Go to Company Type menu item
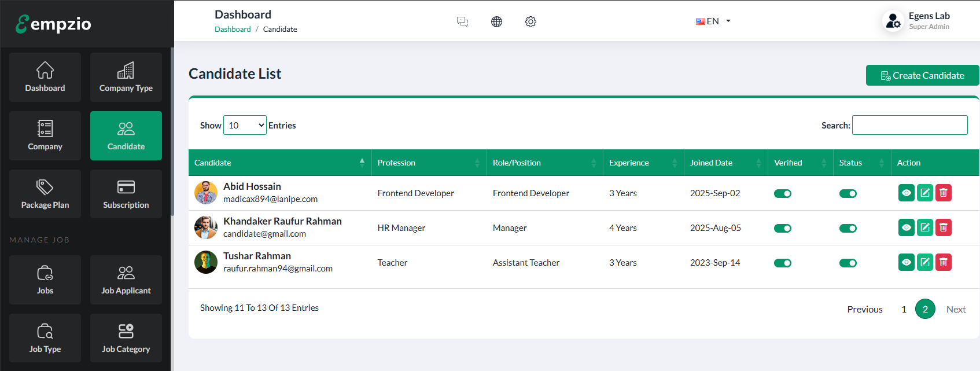The image size is (980, 371). click(126, 78)
